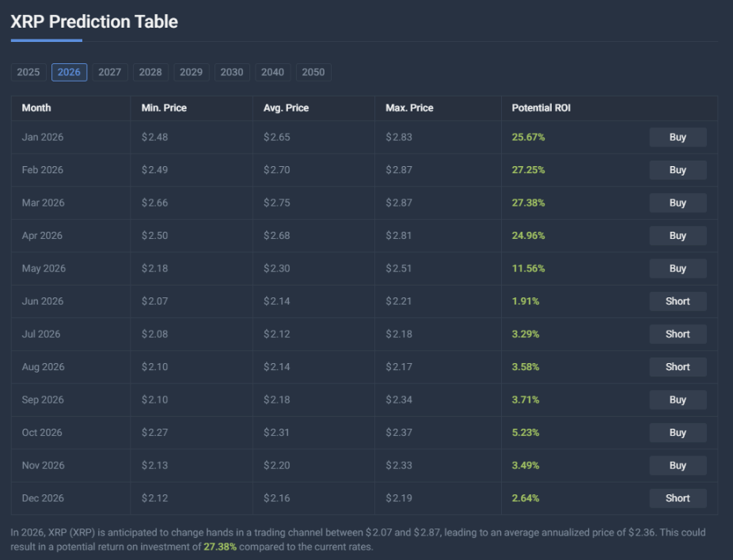The height and width of the screenshot is (560, 733).
Task: Click Buy for May 2026
Action: click(678, 268)
